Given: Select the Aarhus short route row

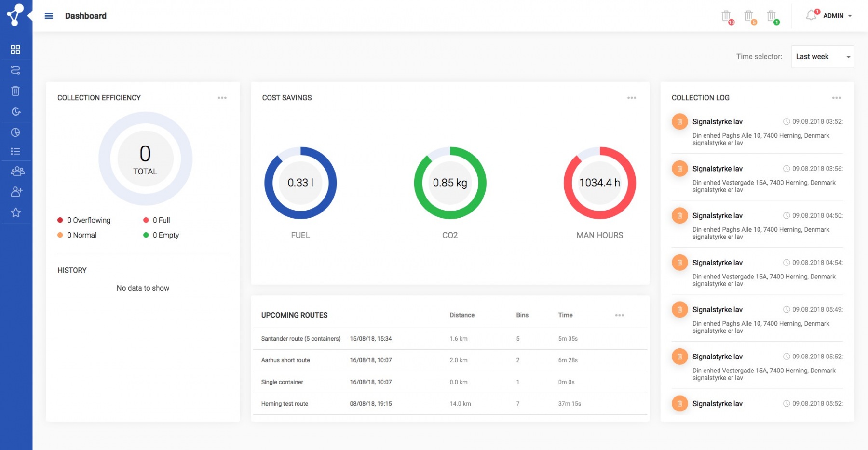Looking at the screenshot, I should click(x=285, y=360).
